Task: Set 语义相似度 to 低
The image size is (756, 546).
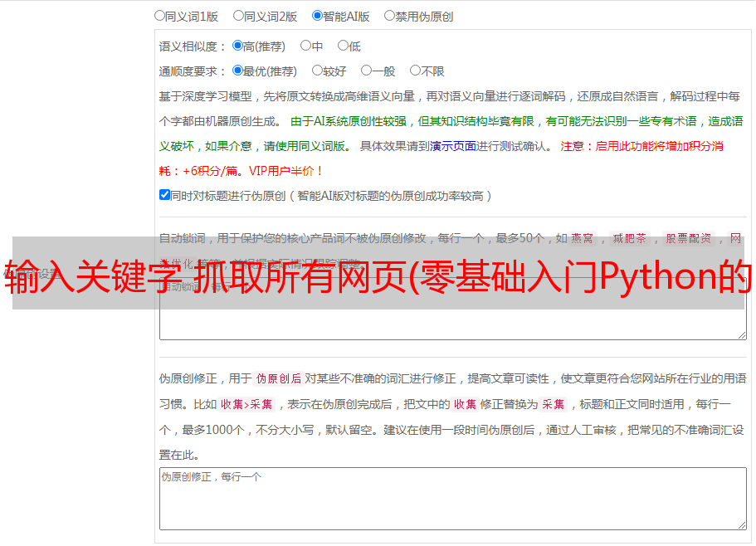Action: [x=343, y=46]
